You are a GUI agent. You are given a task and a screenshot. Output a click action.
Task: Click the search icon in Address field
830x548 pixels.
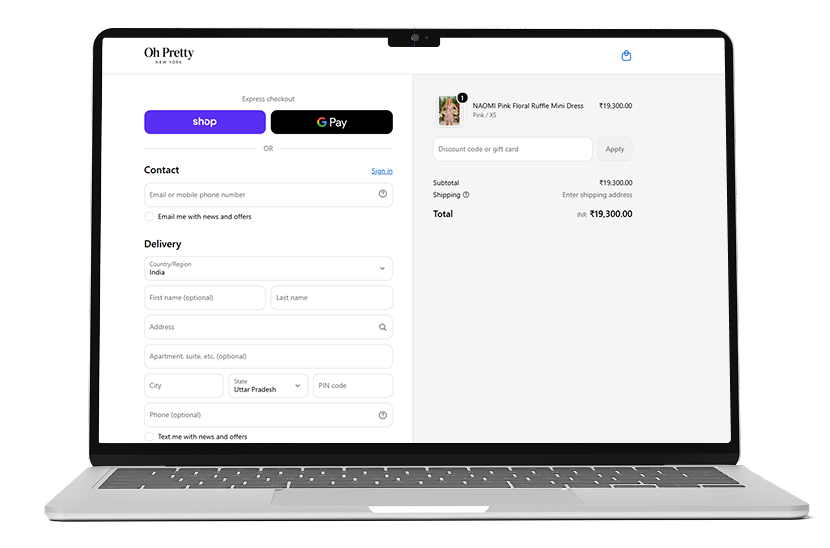coord(383,327)
